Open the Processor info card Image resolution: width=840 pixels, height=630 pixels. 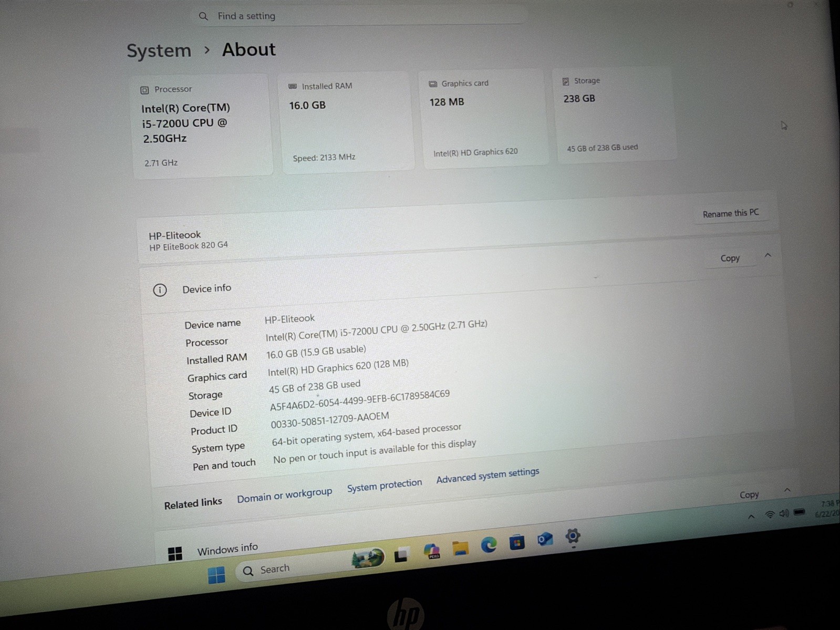pos(202,126)
